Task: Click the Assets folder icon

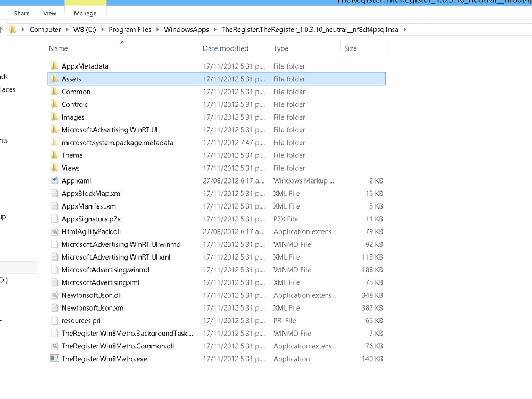Action: (54, 79)
